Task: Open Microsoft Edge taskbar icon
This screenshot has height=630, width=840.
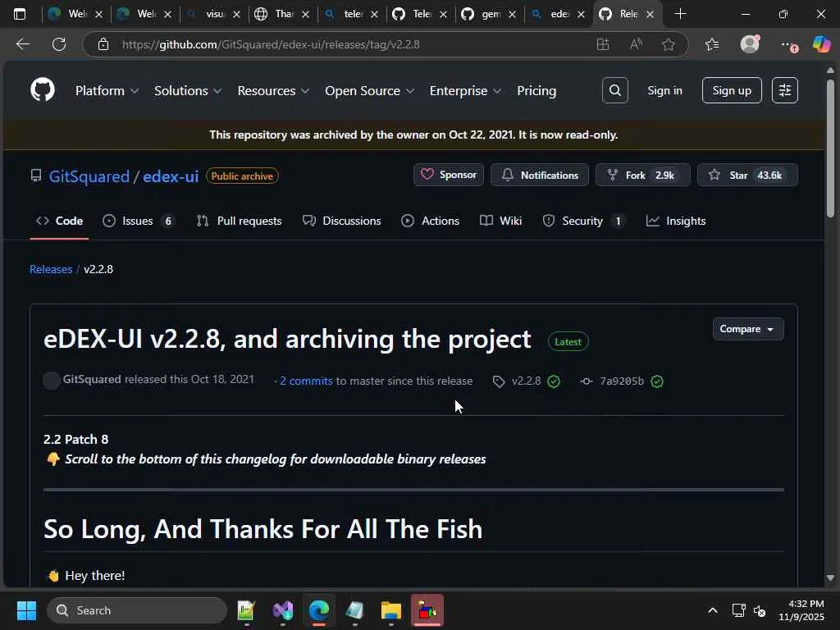Action: 319,610
